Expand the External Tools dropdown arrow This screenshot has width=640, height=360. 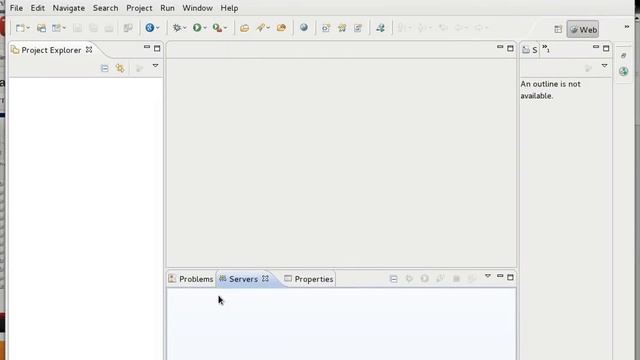(226, 28)
